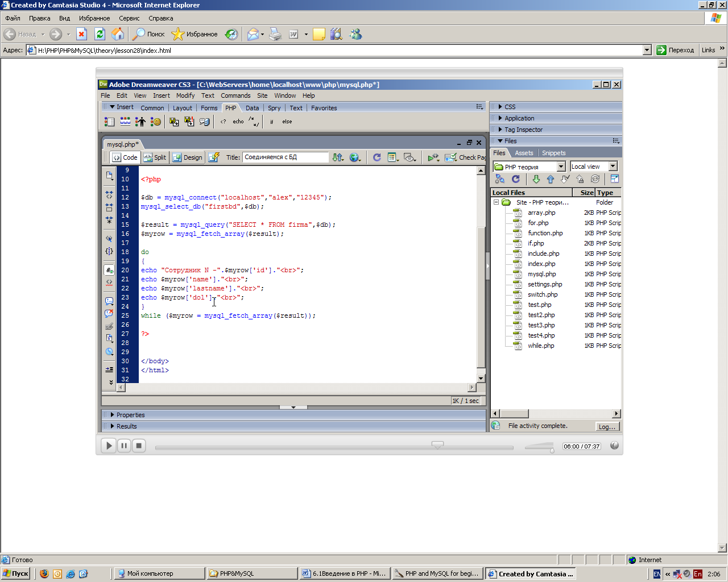The height and width of the screenshot is (582, 728).
Task: Click the URL Variables www icon
Action: [125, 122]
